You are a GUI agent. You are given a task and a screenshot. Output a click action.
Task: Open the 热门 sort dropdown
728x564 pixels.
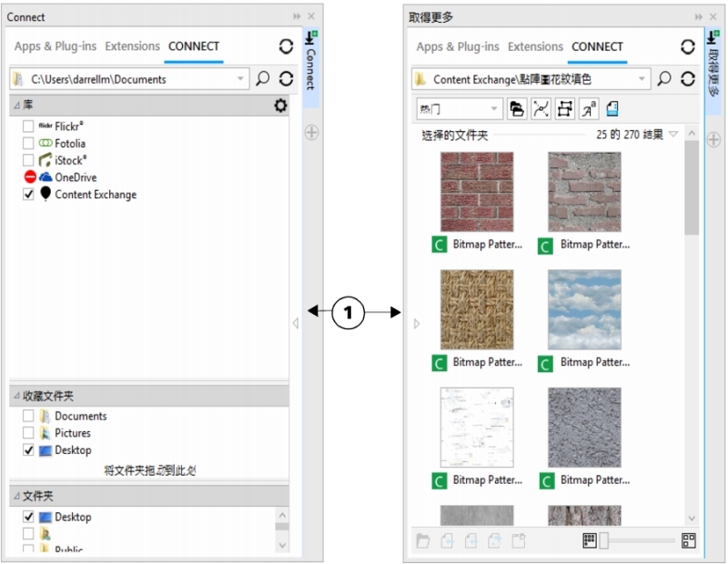pyautogui.click(x=460, y=109)
